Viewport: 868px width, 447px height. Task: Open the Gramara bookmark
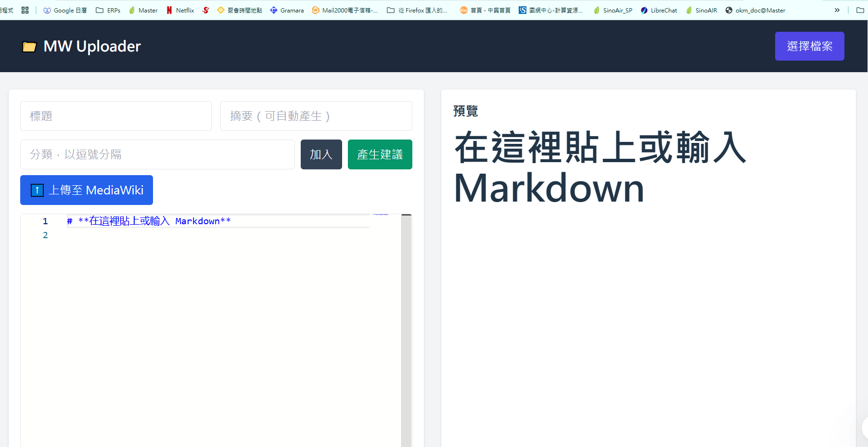(287, 10)
